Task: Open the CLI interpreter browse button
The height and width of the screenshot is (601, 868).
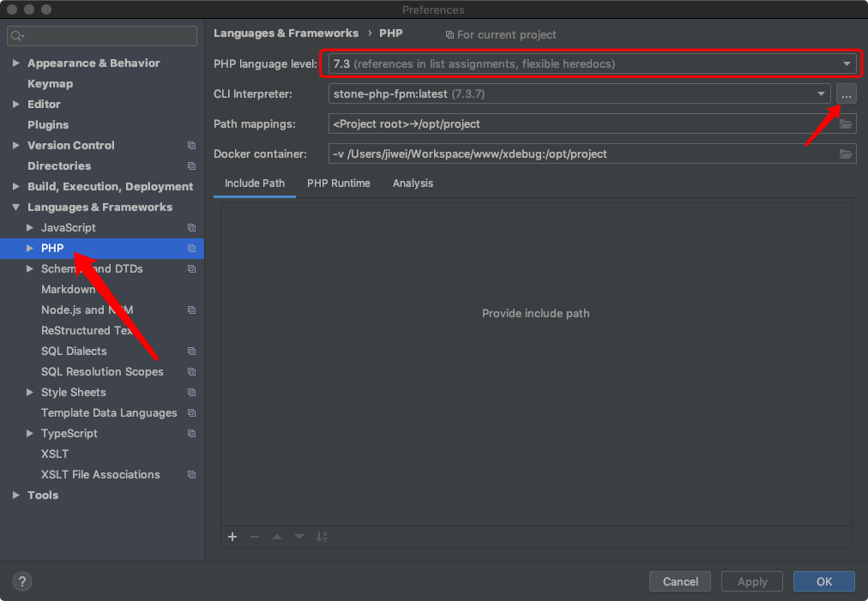Action: pyautogui.click(x=846, y=93)
